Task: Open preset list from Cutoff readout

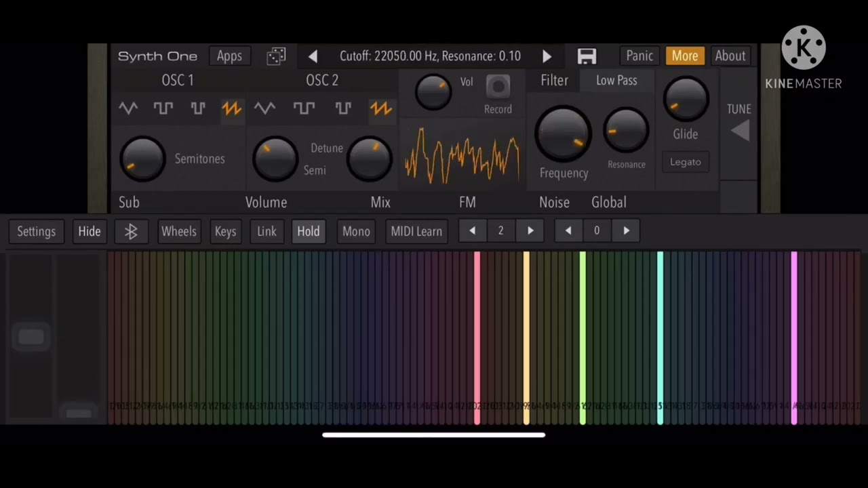Action: tap(430, 56)
